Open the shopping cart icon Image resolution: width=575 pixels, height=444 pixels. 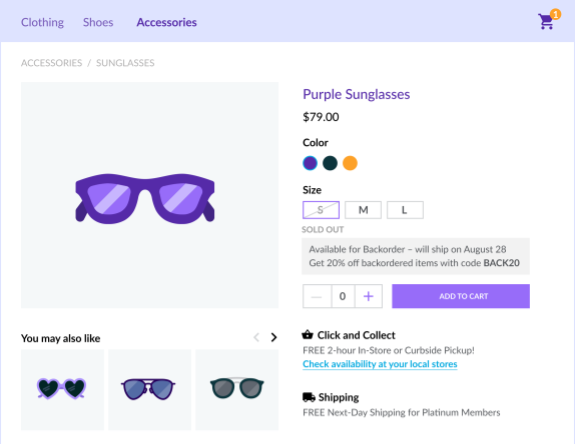coord(546,21)
